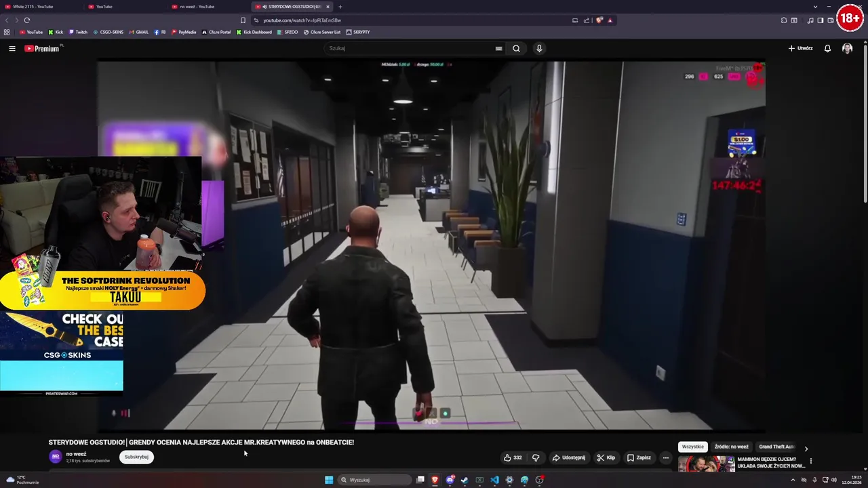Open GMAIL bookmark
868x488 pixels.
[x=138, y=32]
